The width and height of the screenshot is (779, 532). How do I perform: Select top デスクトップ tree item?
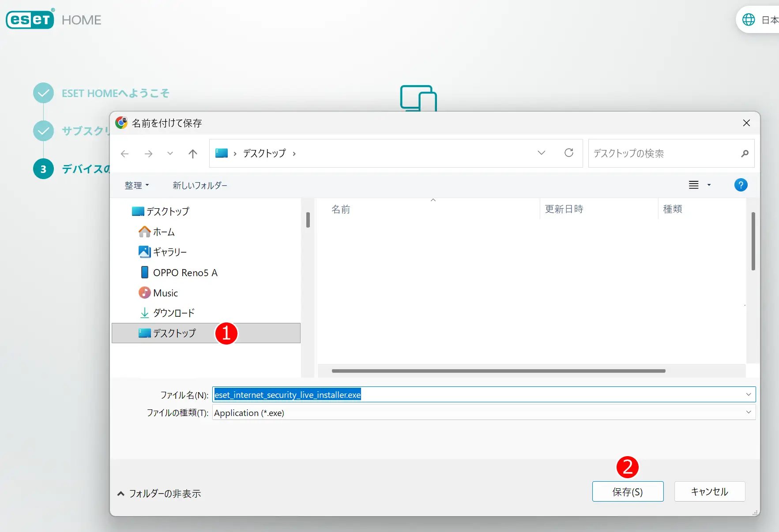[161, 211]
